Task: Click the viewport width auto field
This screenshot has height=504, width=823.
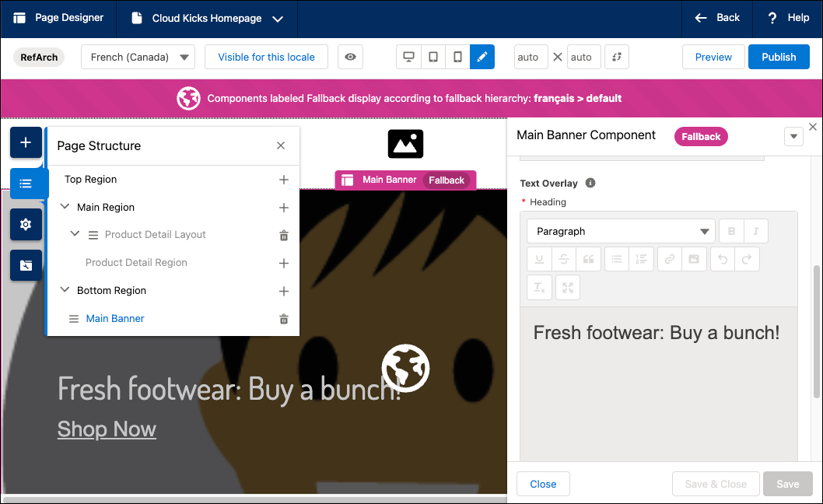Action: click(x=531, y=57)
